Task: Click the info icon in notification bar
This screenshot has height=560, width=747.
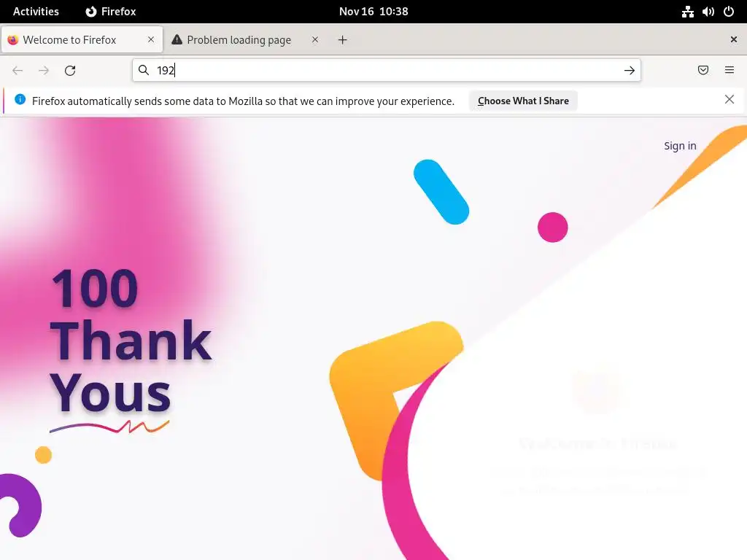Action: tap(20, 99)
